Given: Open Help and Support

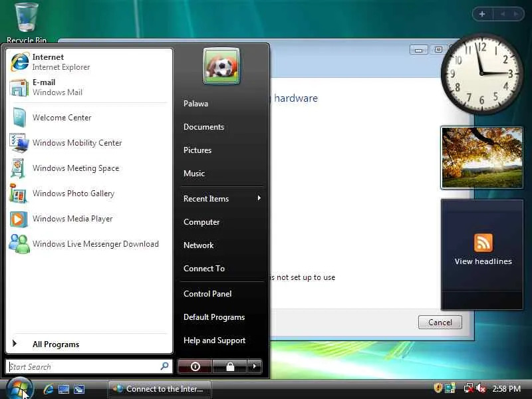Looking at the screenshot, I should (x=214, y=340).
